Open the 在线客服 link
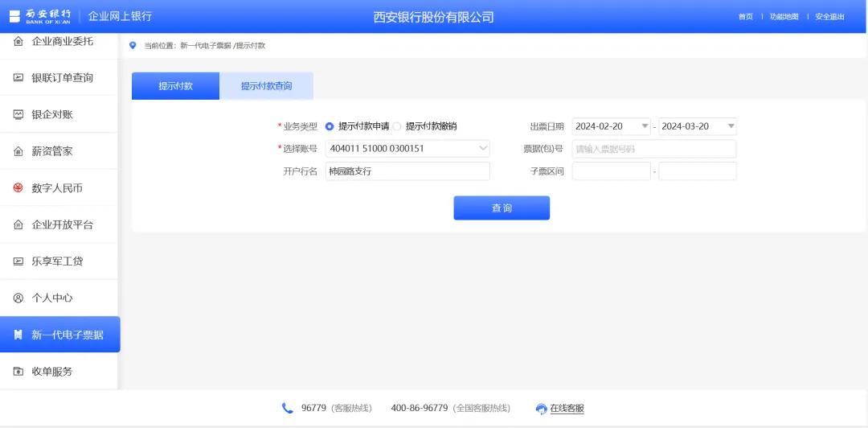This screenshot has height=428, width=868. (x=567, y=409)
